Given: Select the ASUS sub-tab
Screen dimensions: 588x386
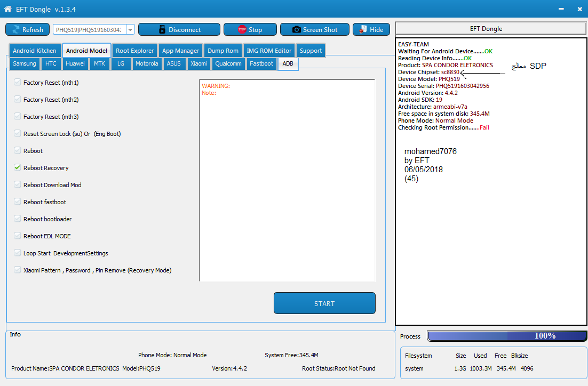Looking at the screenshot, I should (x=173, y=63).
